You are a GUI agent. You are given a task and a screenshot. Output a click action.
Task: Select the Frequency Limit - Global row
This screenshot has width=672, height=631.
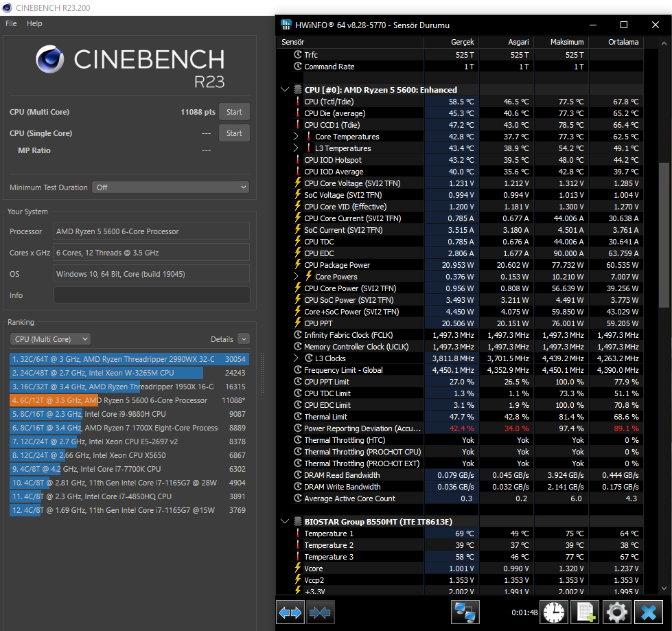[x=461, y=370]
